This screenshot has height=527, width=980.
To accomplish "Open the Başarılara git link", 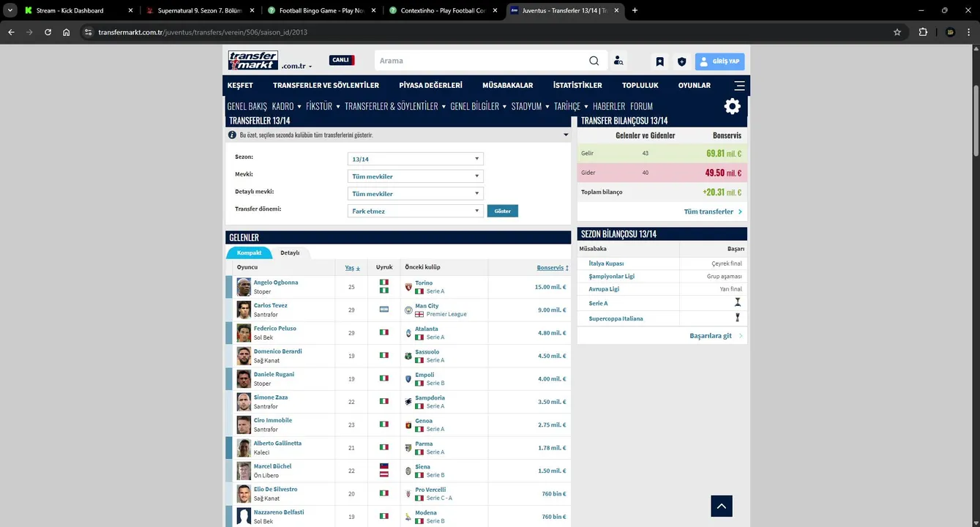I will 716,336.
